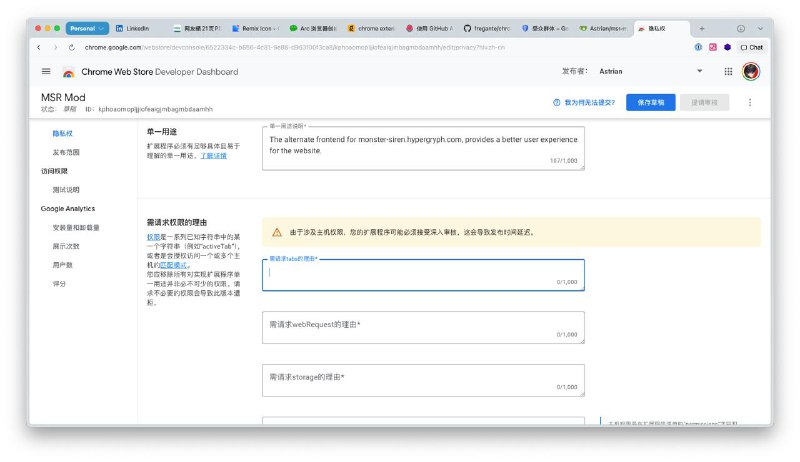This screenshot has height=462, width=800.
Task: Switch to the Remix Icon tab
Action: coord(255,29)
